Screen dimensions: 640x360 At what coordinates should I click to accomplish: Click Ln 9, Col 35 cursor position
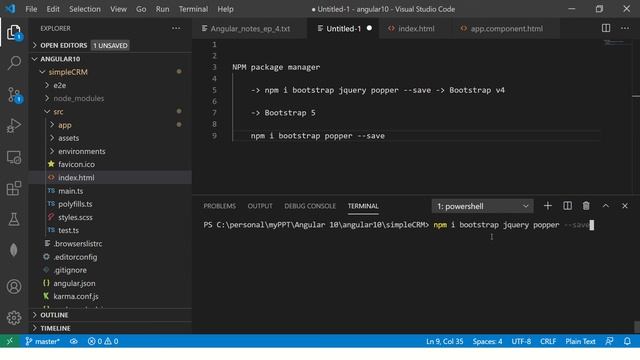tap(444, 341)
